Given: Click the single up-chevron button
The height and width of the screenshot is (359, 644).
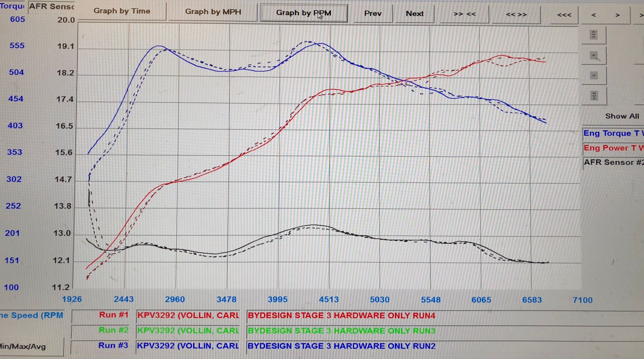Looking at the screenshot, I should tap(593, 55).
